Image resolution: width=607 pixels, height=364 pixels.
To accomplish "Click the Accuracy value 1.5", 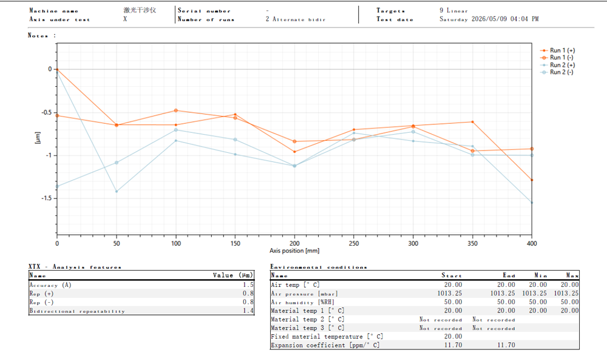I will pos(248,285).
